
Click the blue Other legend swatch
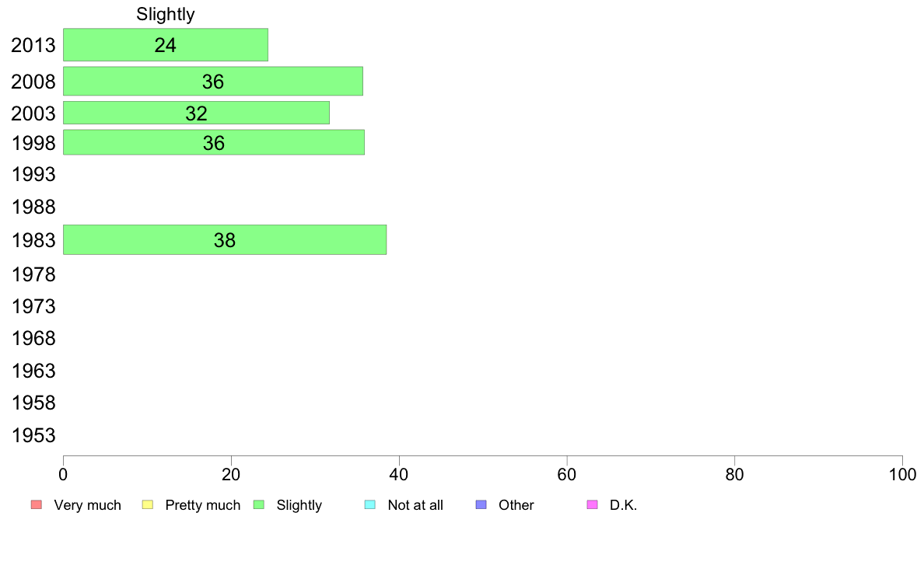tap(481, 505)
